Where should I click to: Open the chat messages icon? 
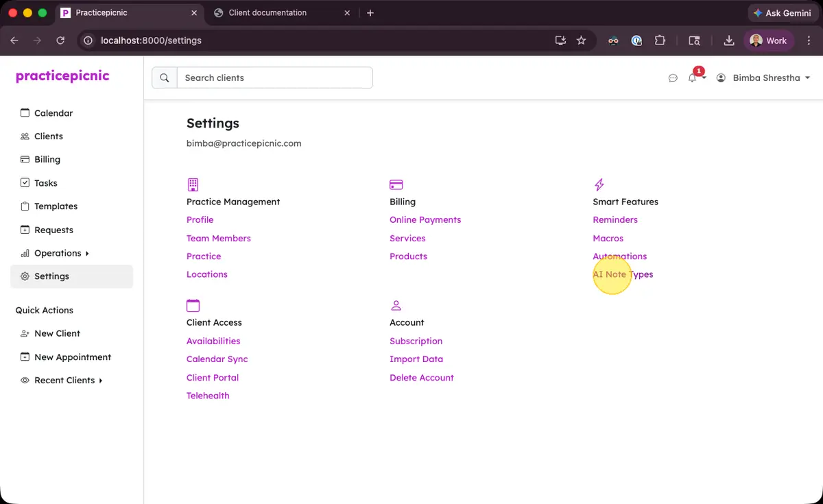click(x=673, y=77)
